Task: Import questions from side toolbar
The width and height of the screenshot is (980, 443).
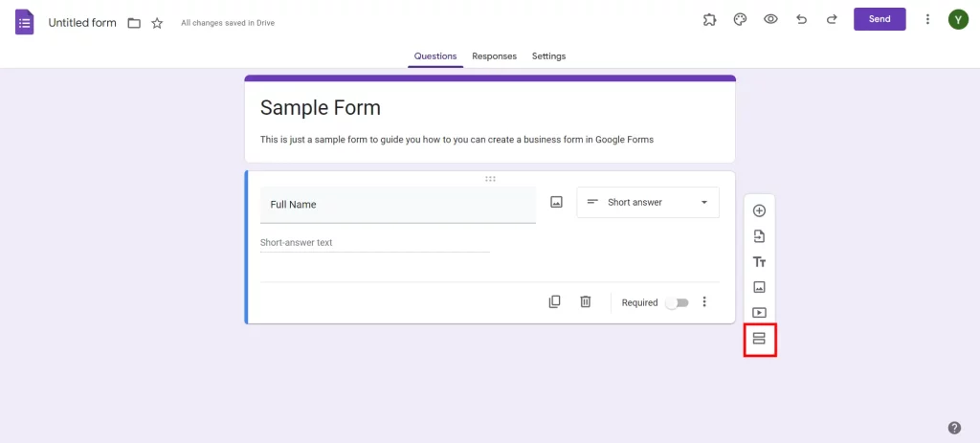Action: point(759,236)
